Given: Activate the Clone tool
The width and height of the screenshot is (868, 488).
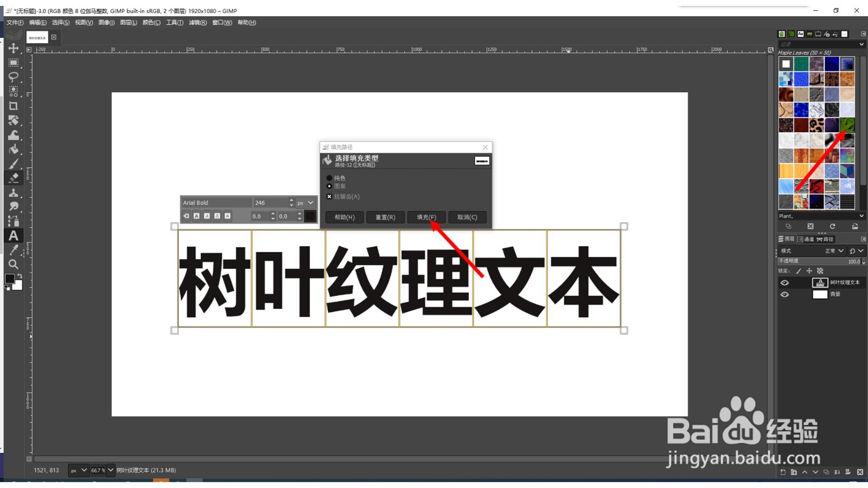Looking at the screenshot, I should tap(14, 192).
